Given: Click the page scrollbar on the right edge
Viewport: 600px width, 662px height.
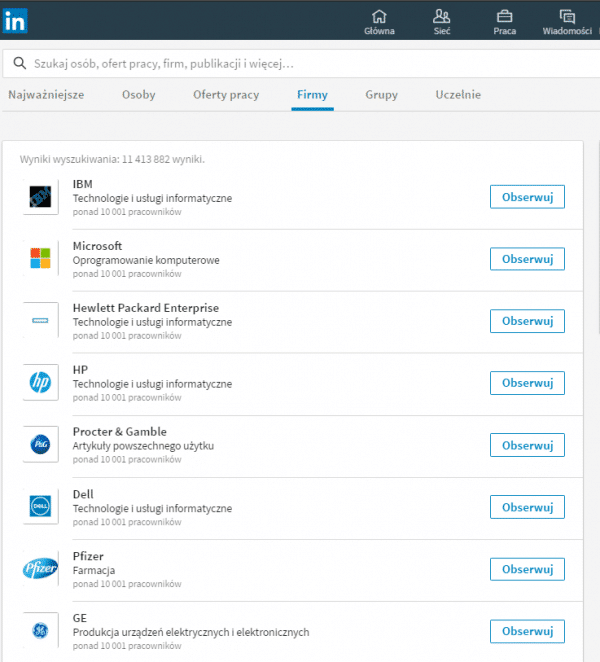Looking at the screenshot, I should point(598,236).
